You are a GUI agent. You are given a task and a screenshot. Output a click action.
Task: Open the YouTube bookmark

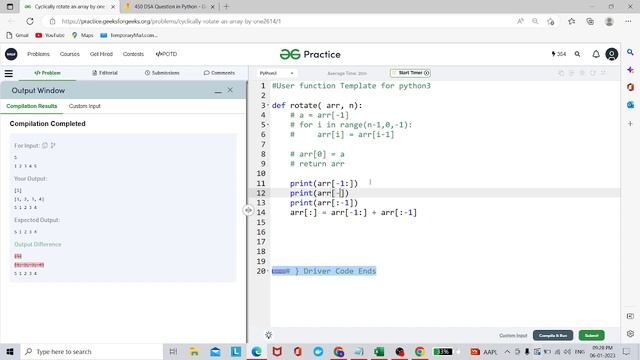(50, 35)
